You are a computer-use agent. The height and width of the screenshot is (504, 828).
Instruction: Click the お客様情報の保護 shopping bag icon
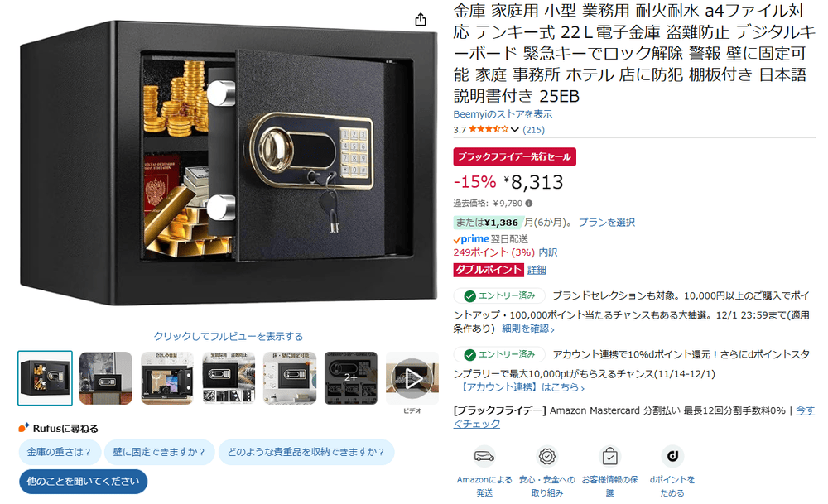[610, 456]
